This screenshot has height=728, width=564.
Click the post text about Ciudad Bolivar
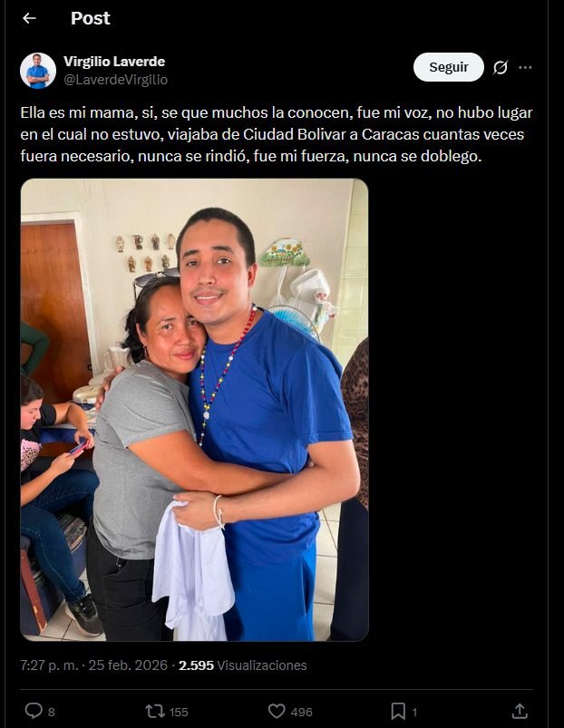pyautogui.click(x=277, y=134)
